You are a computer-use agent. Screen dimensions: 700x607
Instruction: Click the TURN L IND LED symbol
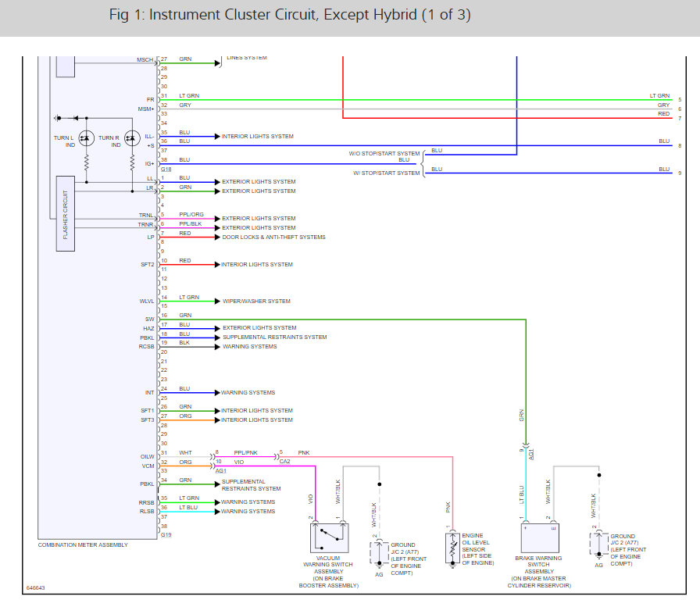click(86, 138)
